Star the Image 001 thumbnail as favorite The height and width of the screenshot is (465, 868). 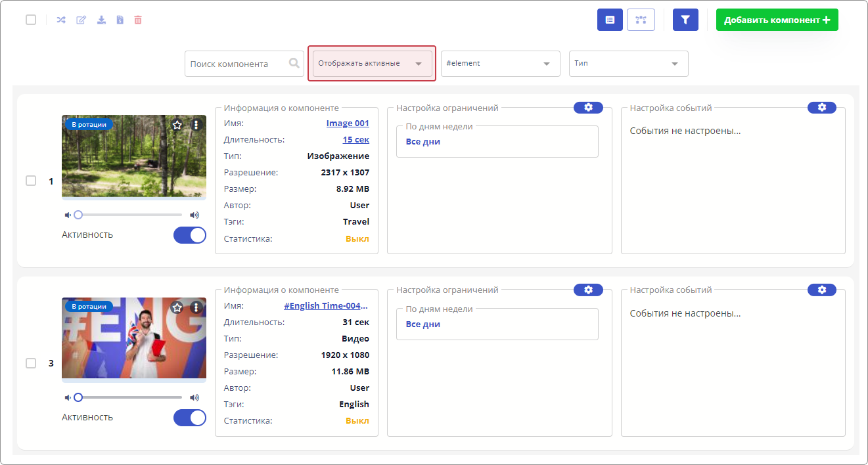(x=177, y=125)
